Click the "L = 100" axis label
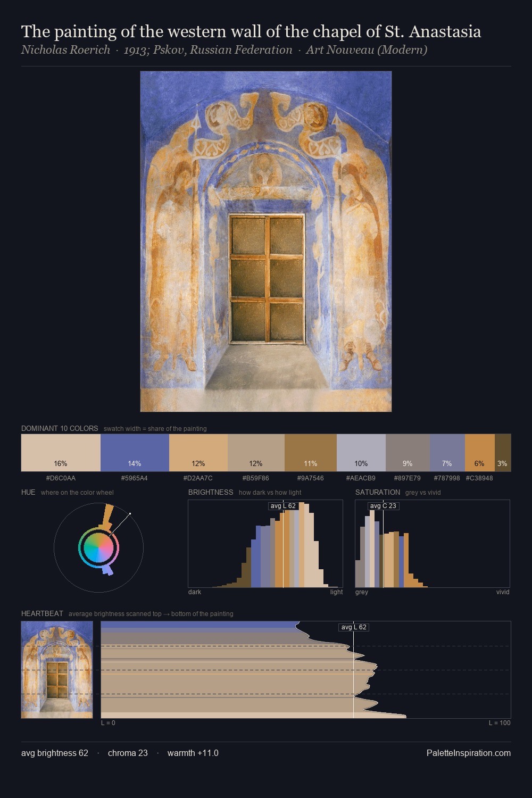The height and width of the screenshot is (798, 532). [500, 723]
